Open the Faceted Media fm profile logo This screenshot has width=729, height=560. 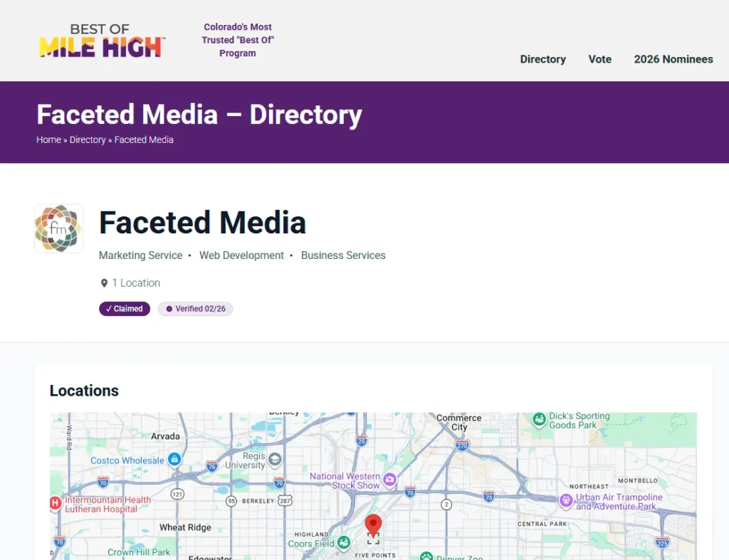point(58,228)
